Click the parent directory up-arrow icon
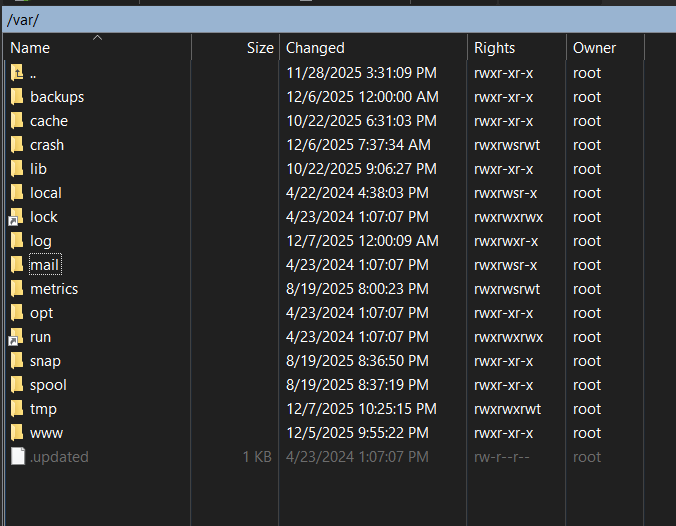Image resolution: width=676 pixels, height=526 pixels. click(17, 73)
